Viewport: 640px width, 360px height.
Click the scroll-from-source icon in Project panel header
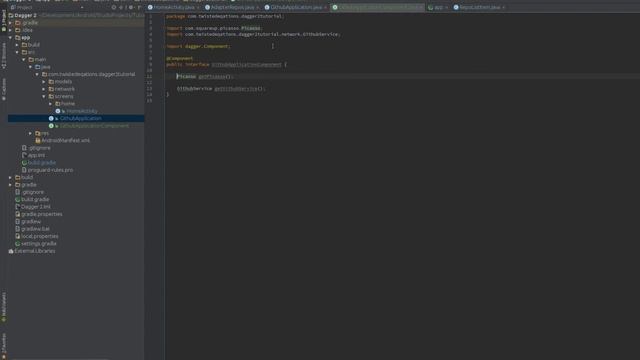tap(114, 7)
